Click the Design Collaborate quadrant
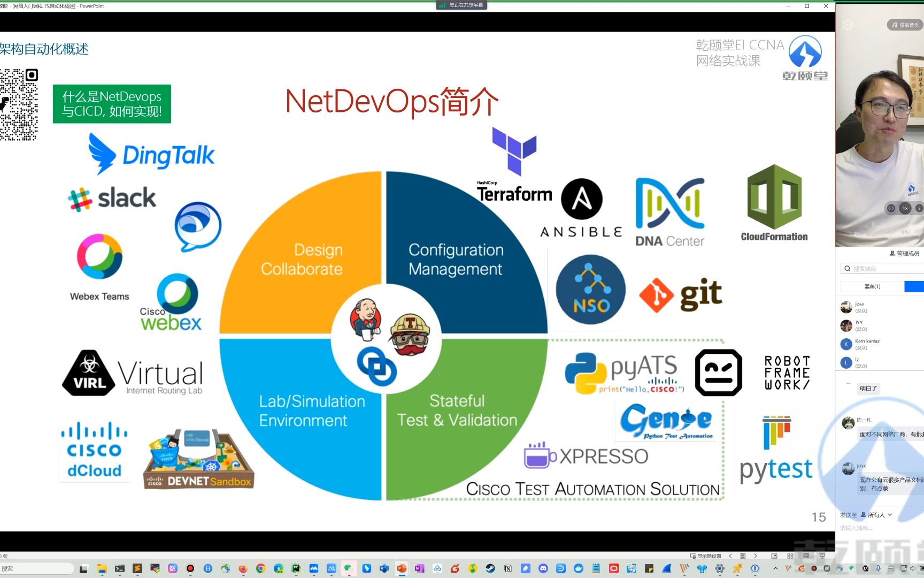Screen dimensions: 924x578 tap(303, 259)
